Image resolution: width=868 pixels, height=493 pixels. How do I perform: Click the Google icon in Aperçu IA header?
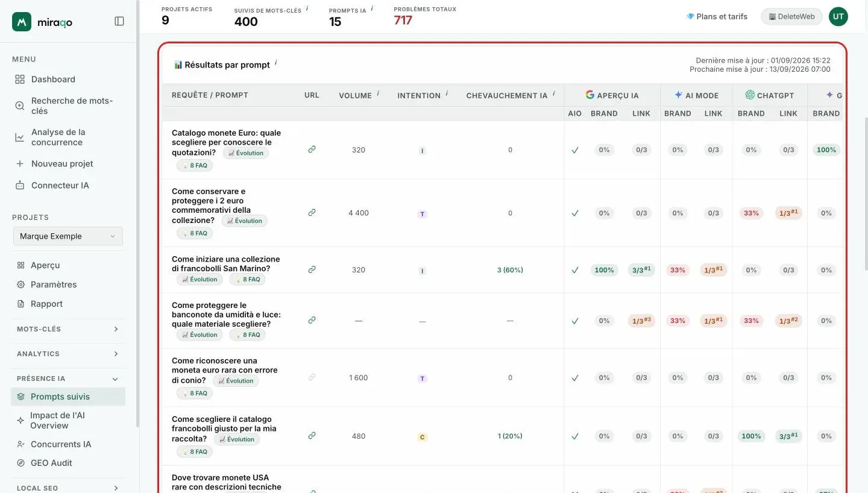click(590, 95)
